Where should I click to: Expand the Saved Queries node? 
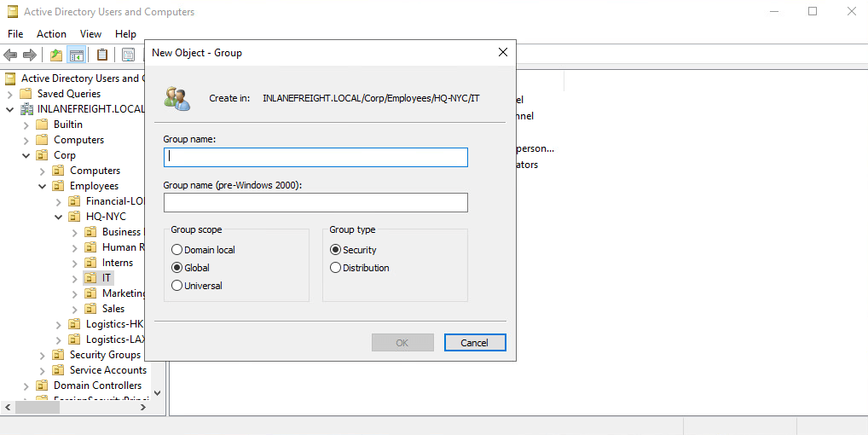pos(10,94)
